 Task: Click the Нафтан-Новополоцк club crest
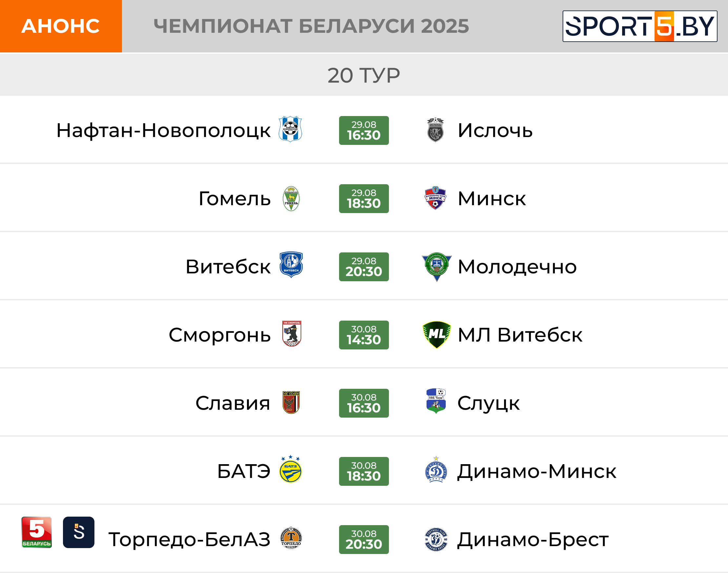coord(290,129)
